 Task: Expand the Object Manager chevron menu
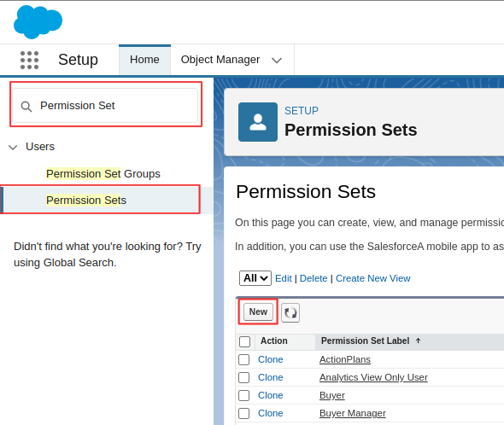(277, 60)
